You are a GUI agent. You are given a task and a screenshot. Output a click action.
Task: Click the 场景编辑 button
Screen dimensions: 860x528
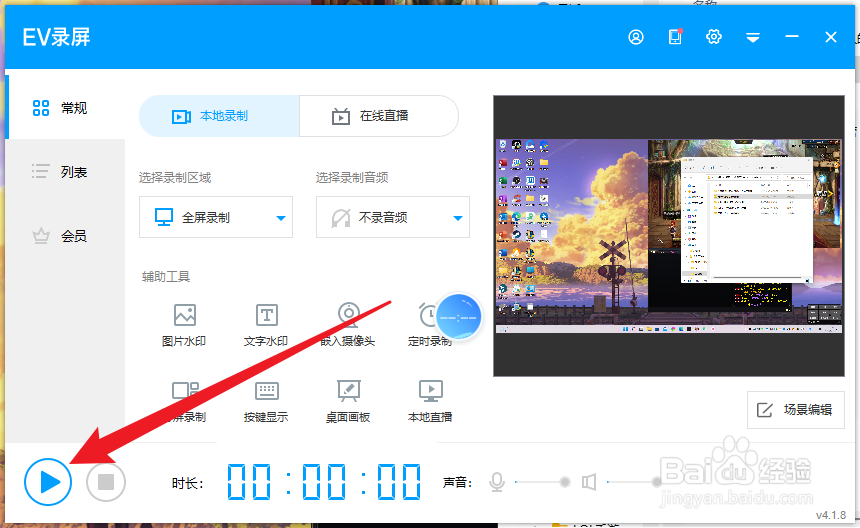(796, 410)
